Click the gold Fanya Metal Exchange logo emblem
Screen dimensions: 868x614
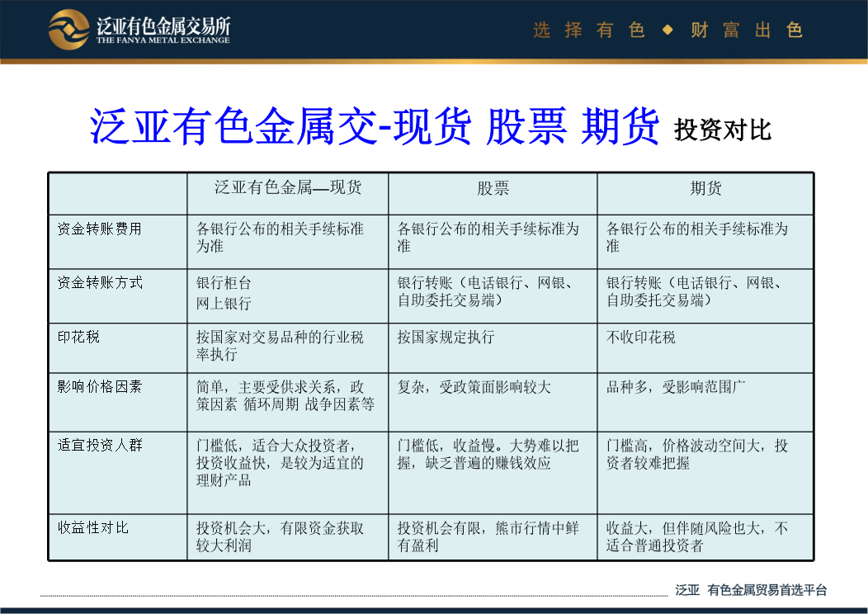[68, 30]
